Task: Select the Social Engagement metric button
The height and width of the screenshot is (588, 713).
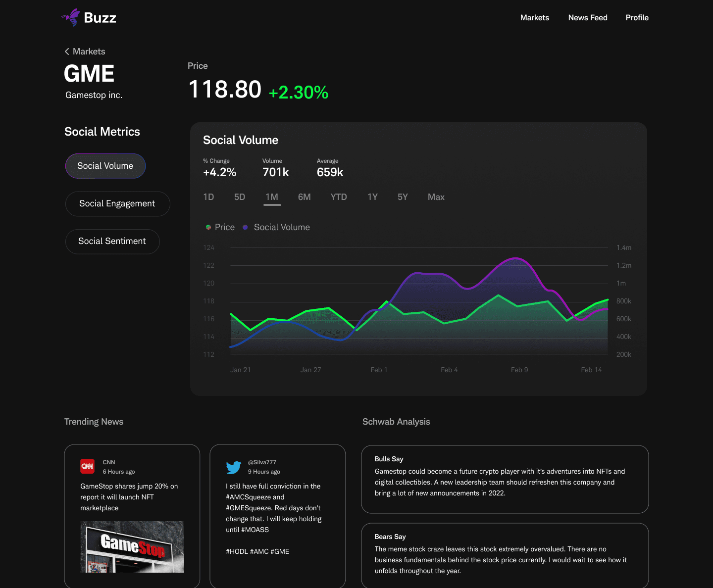Action: [x=117, y=204]
